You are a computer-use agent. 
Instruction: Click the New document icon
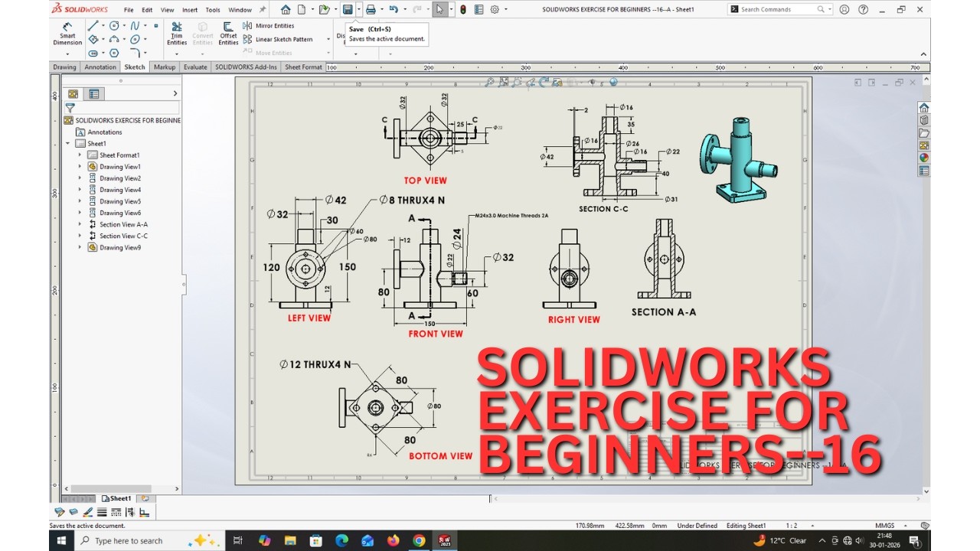pos(302,9)
